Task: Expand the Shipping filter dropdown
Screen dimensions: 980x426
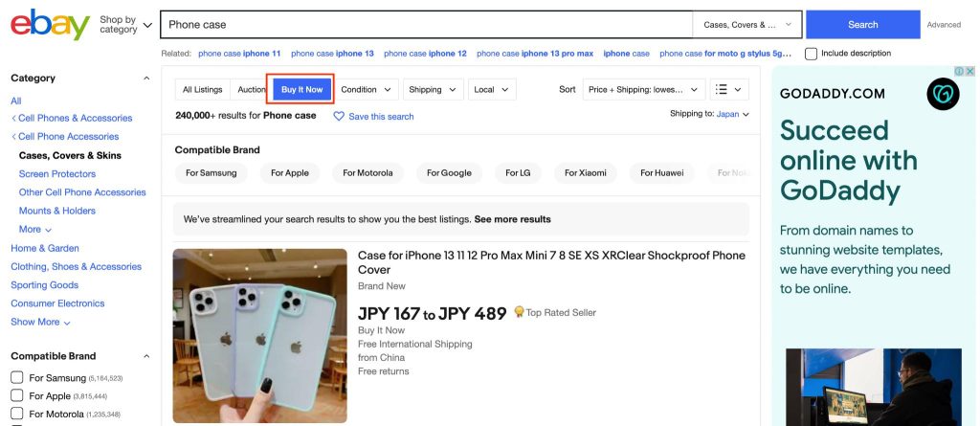Action: tap(434, 89)
